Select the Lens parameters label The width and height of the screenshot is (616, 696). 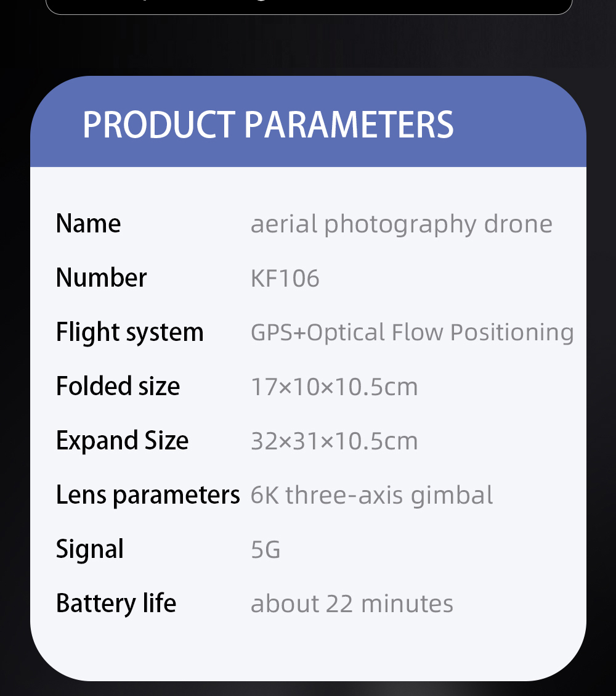147,495
